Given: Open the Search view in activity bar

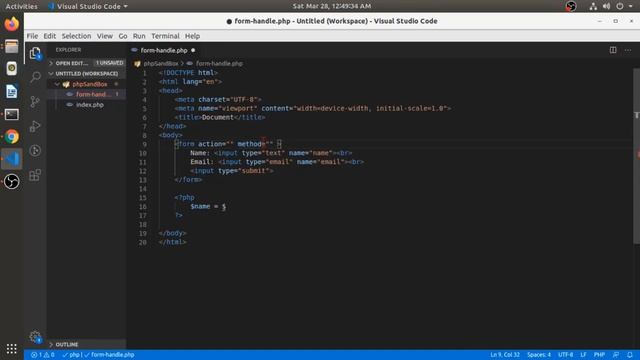Looking at the screenshot, I should (35, 77).
